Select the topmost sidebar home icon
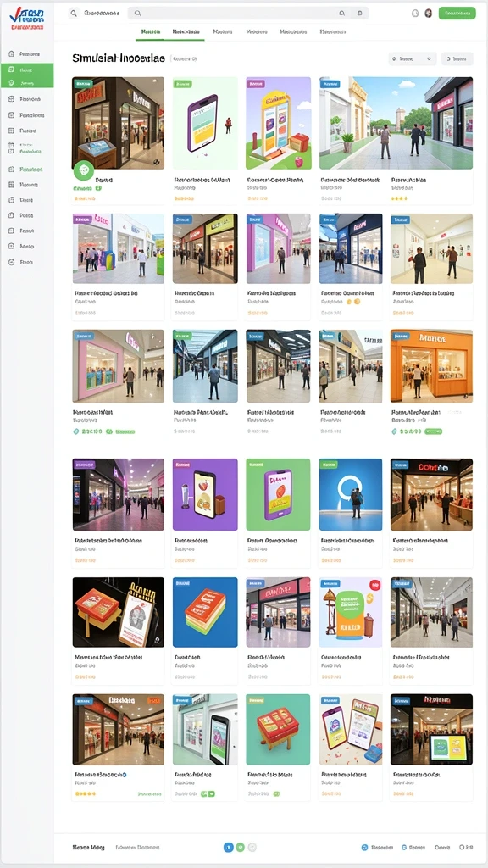Screen dimensions: 488x868 (x=11, y=54)
